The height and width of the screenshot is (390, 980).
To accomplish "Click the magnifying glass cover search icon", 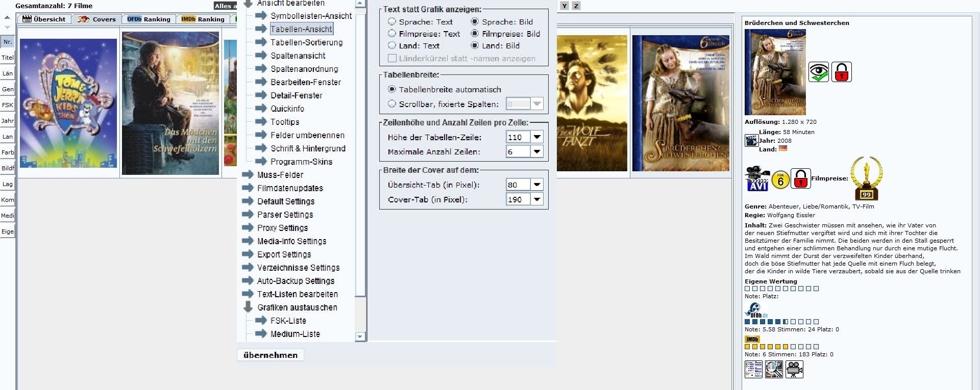I will pos(774,369).
